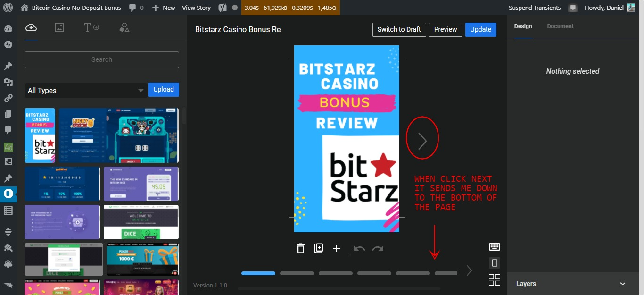Open the third-party images library tab
The width and height of the screenshot is (644, 295).
(59, 27)
